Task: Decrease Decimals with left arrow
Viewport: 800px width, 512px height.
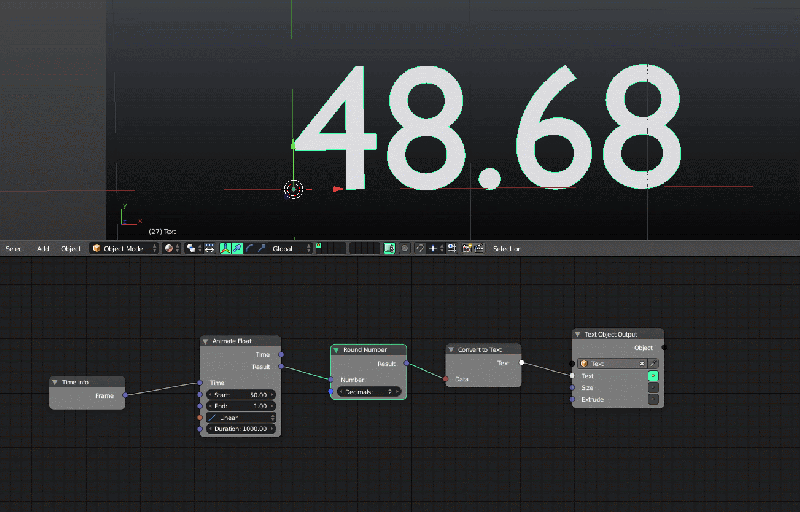Action: [341, 392]
